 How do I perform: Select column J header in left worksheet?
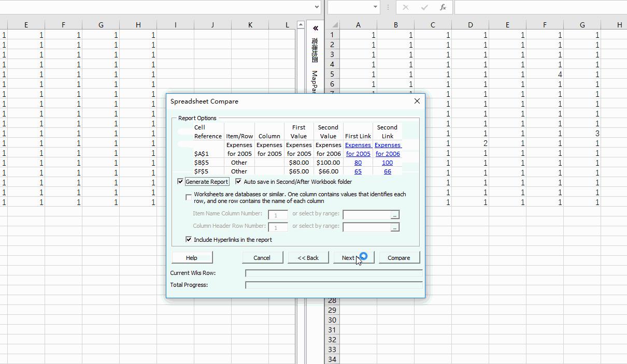point(212,25)
